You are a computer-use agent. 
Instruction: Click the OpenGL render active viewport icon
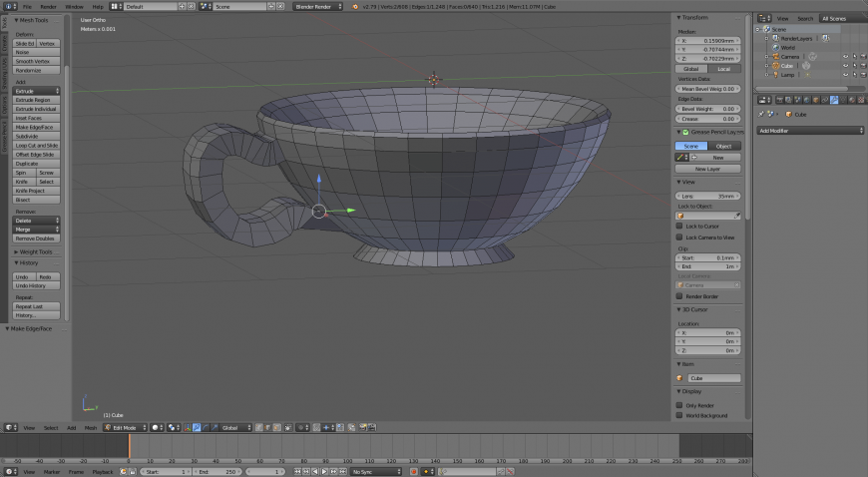[x=362, y=428]
